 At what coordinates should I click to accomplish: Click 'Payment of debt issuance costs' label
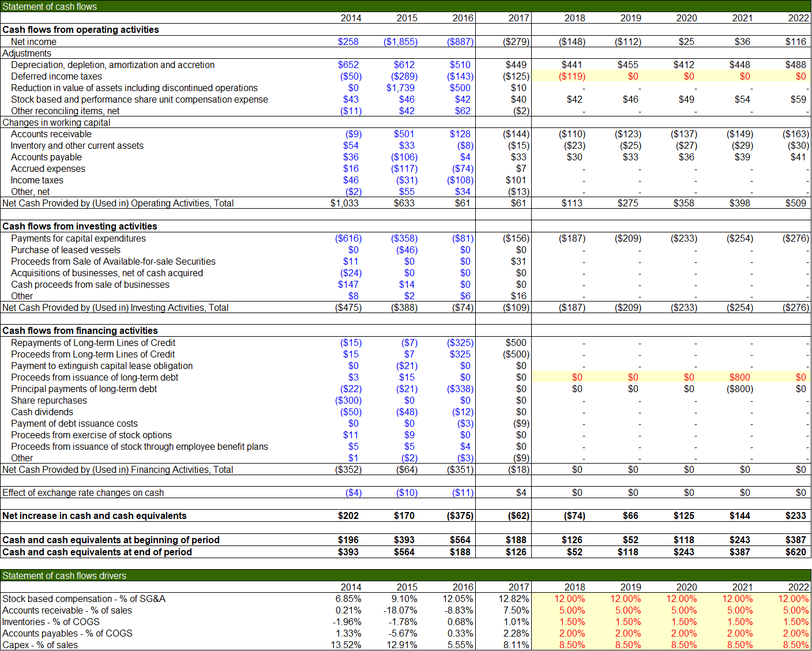click(x=74, y=423)
